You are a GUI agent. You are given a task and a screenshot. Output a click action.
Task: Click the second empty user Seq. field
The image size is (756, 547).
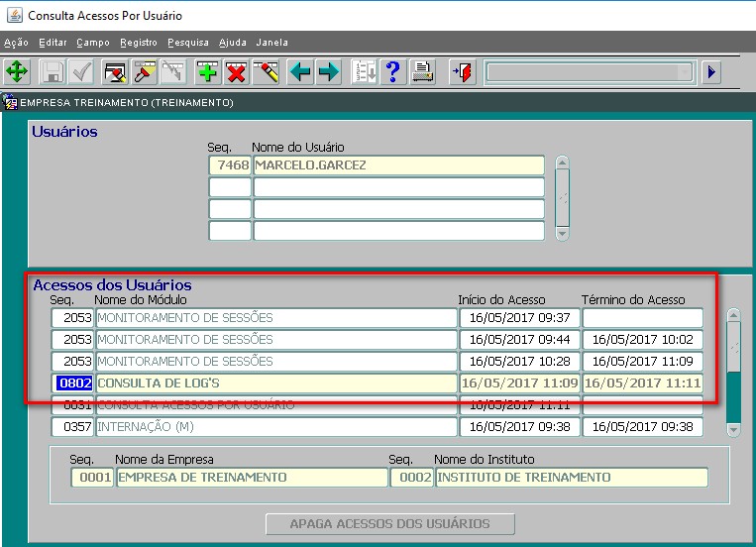[x=230, y=209]
